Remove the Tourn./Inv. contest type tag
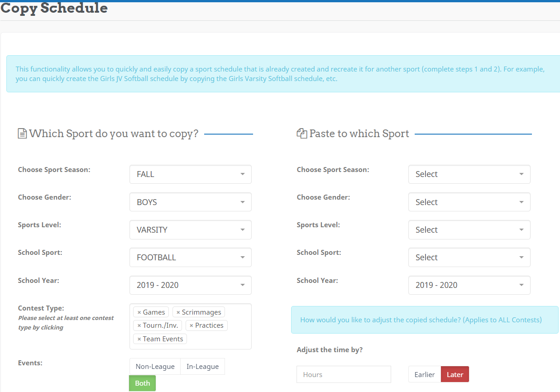This screenshot has width=560, height=392. 139,325
